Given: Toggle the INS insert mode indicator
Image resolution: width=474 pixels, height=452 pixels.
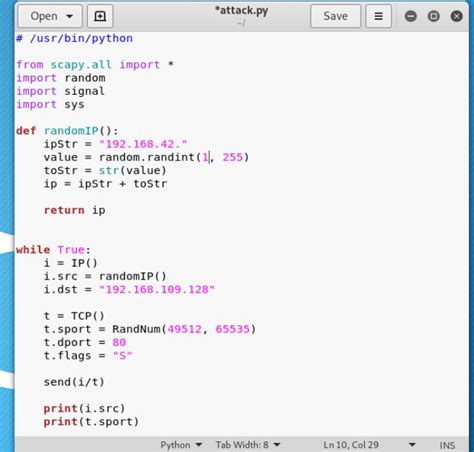Looking at the screenshot, I should 447,445.
